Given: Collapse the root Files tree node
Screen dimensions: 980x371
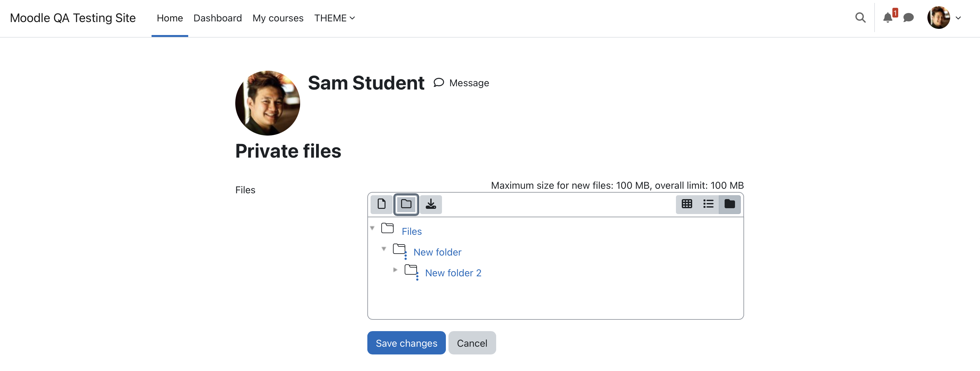Looking at the screenshot, I should click(372, 228).
